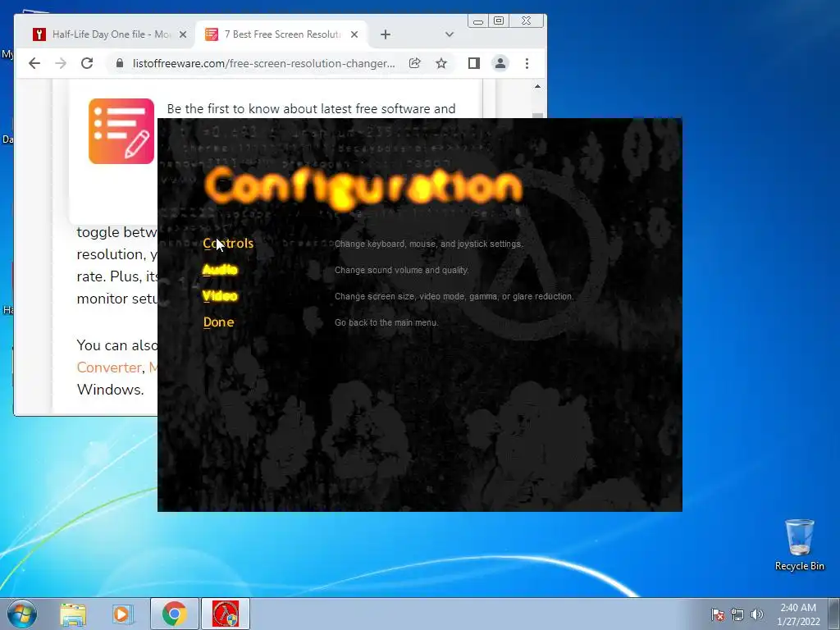Image resolution: width=840 pixels, height=630 pixels.
Task: Click the scroll-up arrow in Chrome page
Action: point(537,86)
